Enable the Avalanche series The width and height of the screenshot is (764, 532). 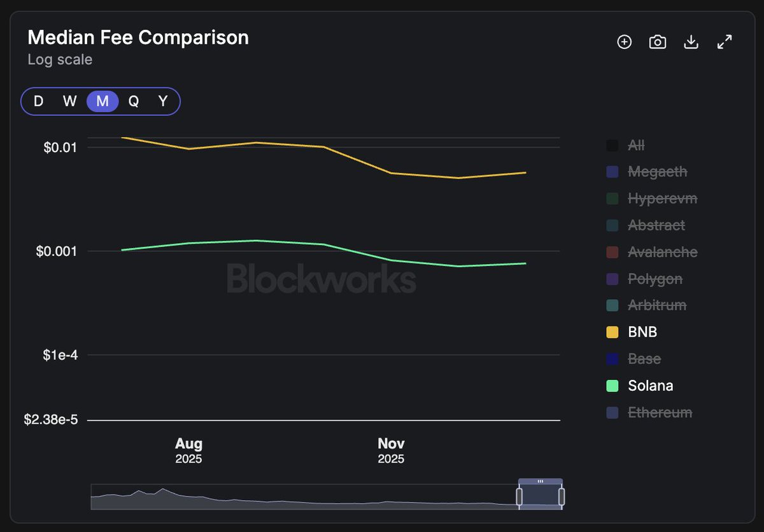(x=652, y=252)
